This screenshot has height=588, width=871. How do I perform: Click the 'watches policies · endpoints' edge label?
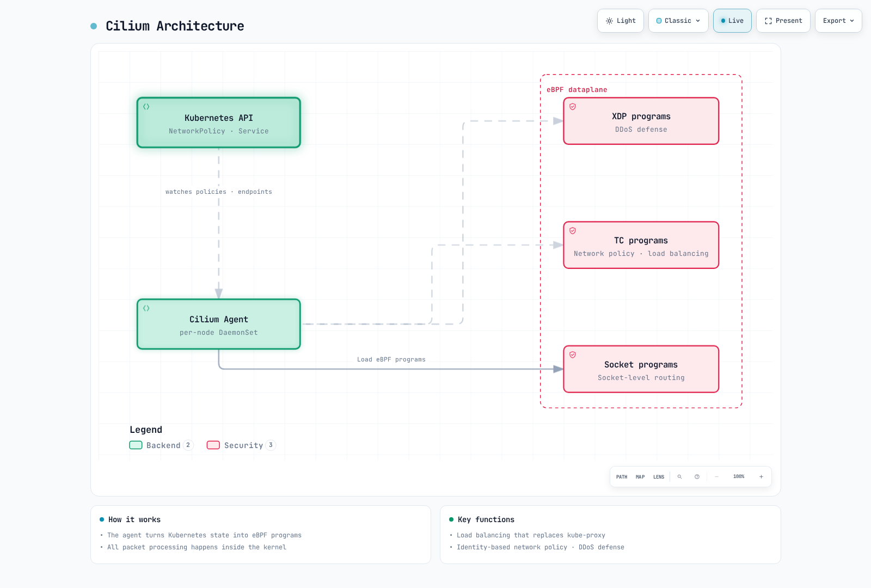click(x=219, y=192)
